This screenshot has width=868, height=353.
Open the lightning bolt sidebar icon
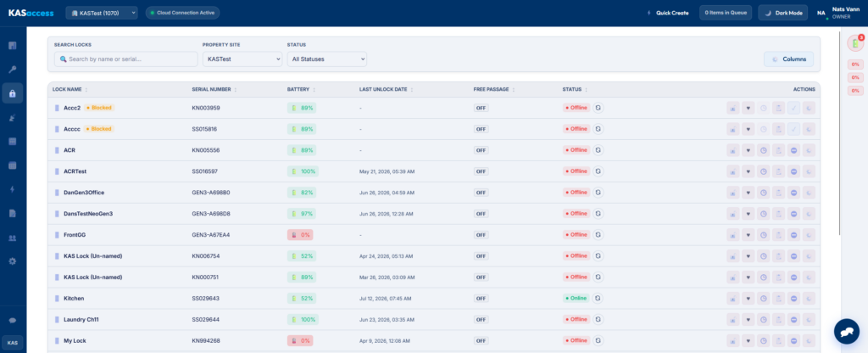[12, 189]
